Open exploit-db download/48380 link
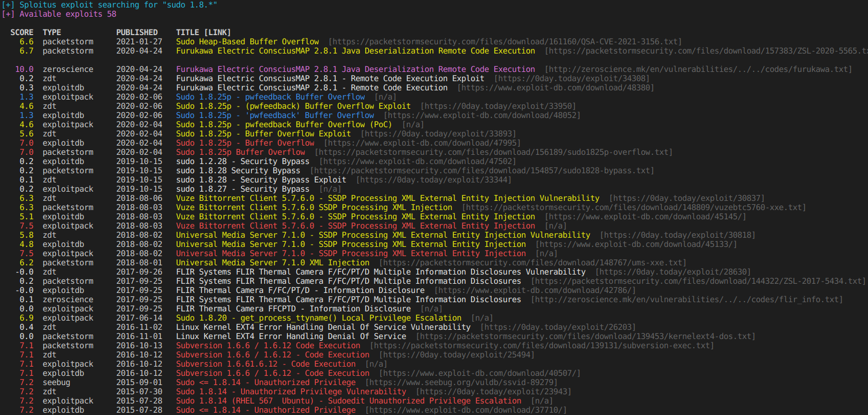The height and width of the screenshot is (415, 868). click(x=556, y=87)
